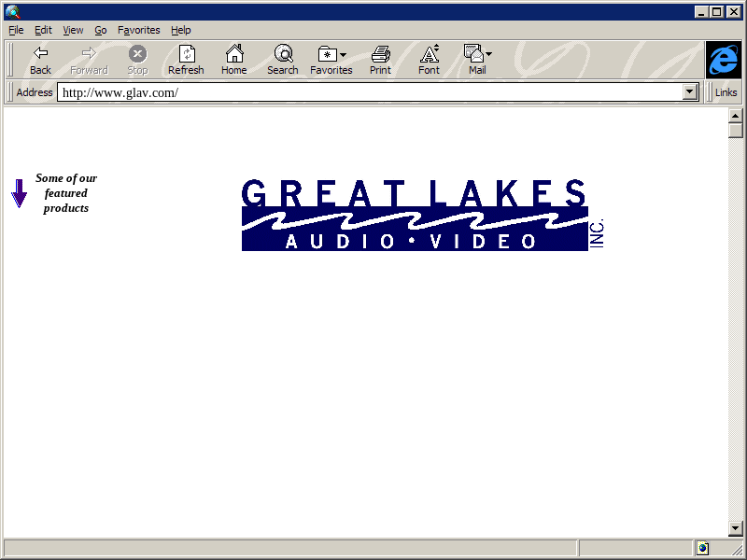Click the blue down arrow for featured products
The height and width of the screenshot is (560, 747).
pyautogui.click(x=19, y=193)
